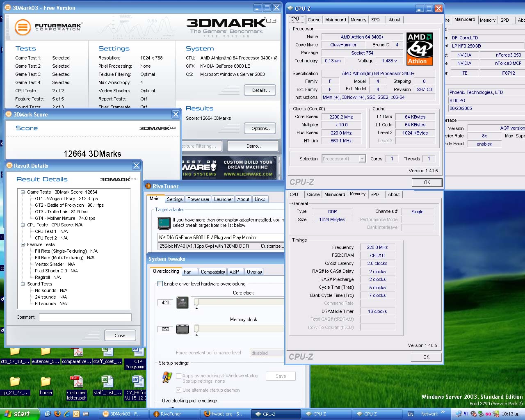The image size is (525, 420).
Task: Open the comparative PDF file on the desktop
Action: click(76, 355)
